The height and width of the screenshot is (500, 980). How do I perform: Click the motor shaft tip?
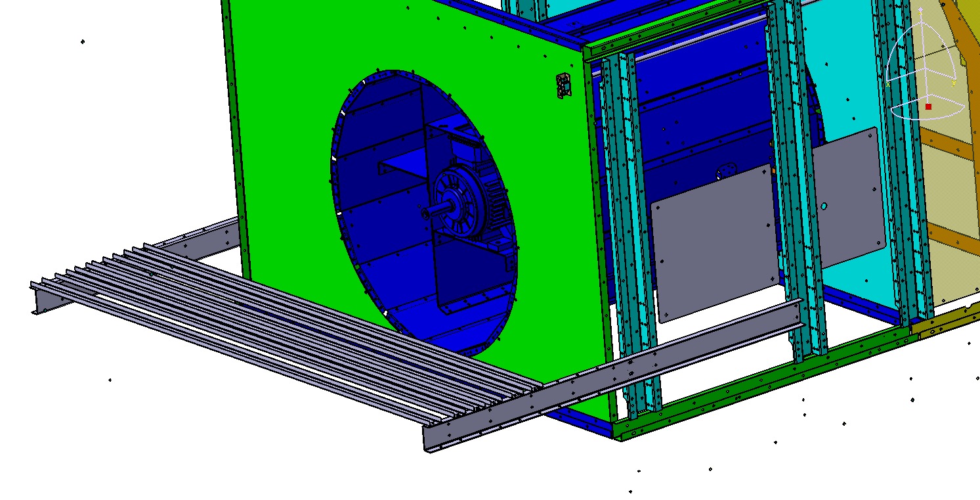426,213
